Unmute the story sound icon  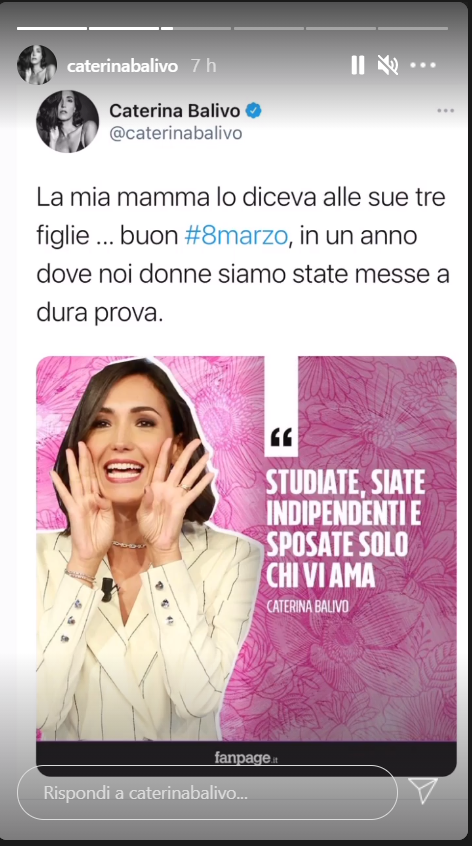pos(388,65)
